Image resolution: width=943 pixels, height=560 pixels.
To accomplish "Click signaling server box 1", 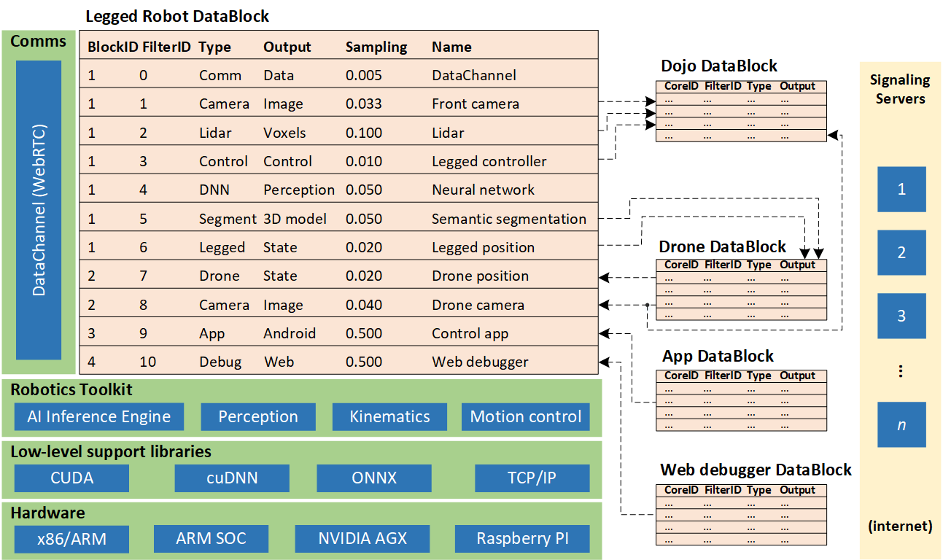I will tap(901, 190).
